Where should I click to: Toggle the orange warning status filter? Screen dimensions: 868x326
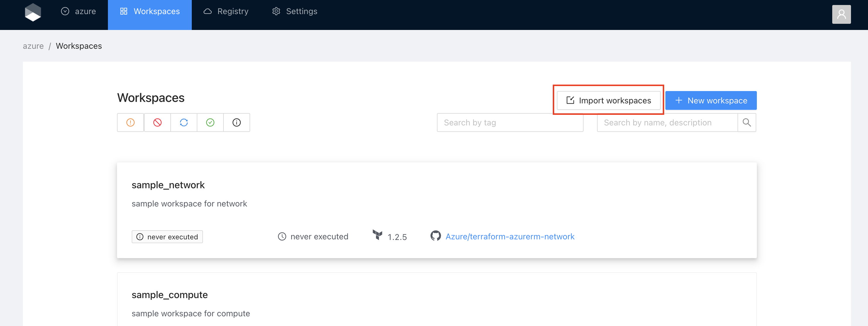(x=130, y=122)
